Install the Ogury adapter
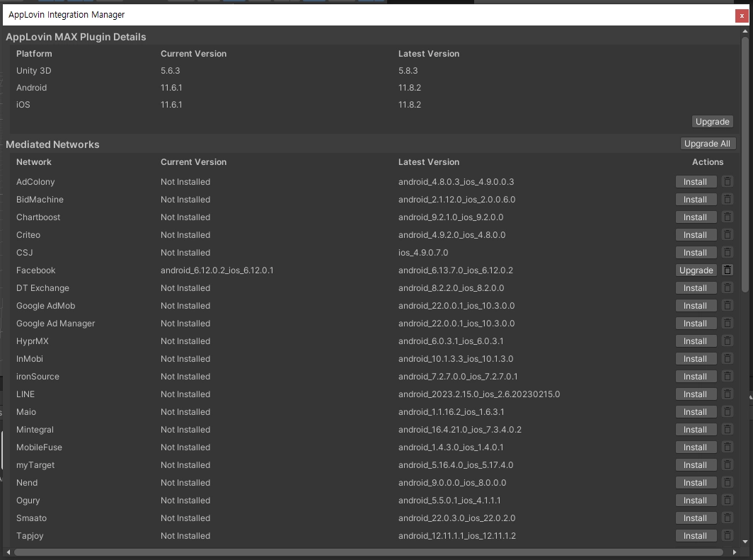Viewport: 753px width, 560px height. pyautogui.click(x=696, y=501)
